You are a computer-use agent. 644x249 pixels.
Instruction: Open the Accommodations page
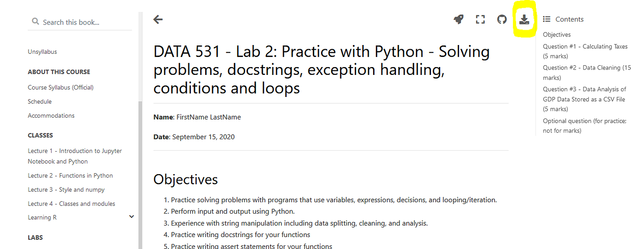point(51,116)
